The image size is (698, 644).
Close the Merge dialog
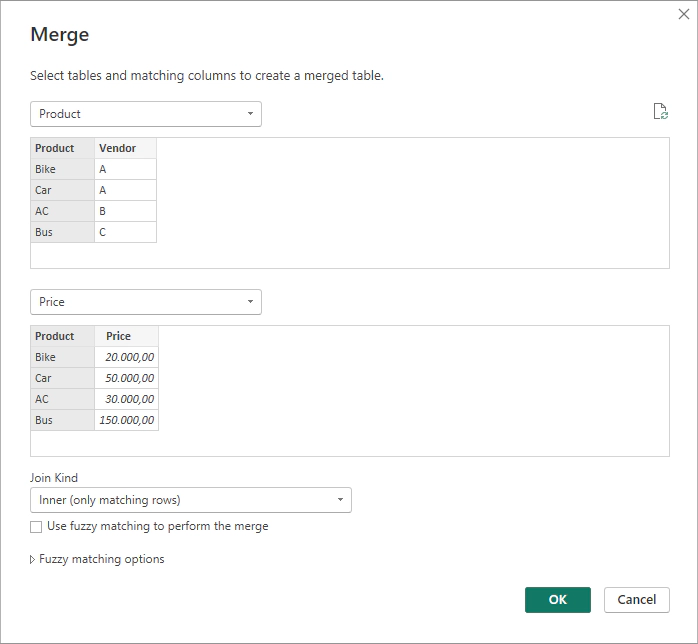click(x=684, y=14)
